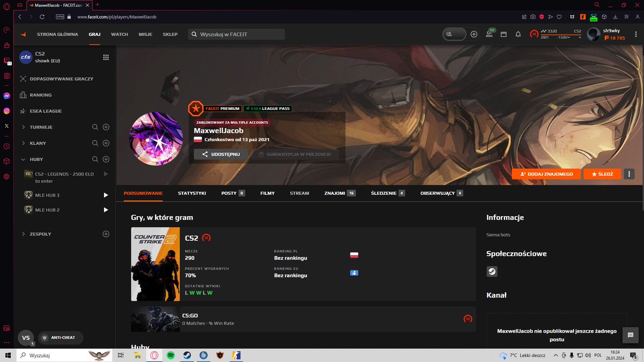
Task: Open Opera sidebar settings gear
Action: coord(6,176)
